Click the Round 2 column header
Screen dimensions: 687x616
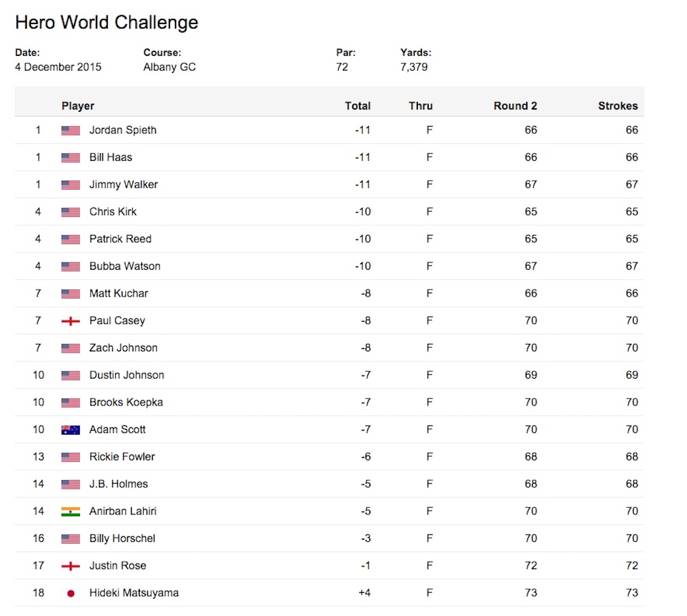[x=515, y=106]
